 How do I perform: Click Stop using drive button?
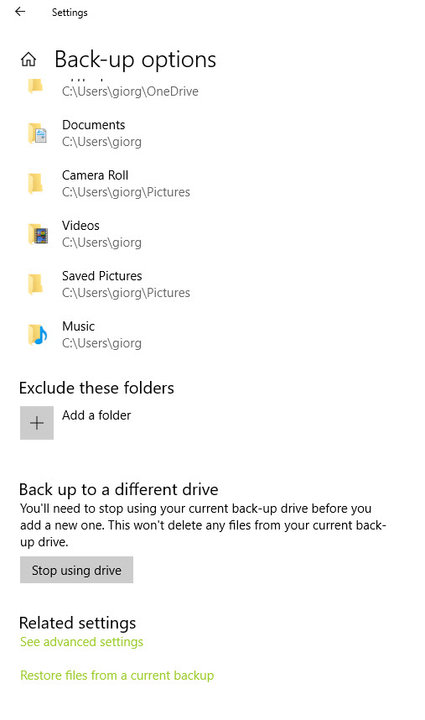pos(77,570)
